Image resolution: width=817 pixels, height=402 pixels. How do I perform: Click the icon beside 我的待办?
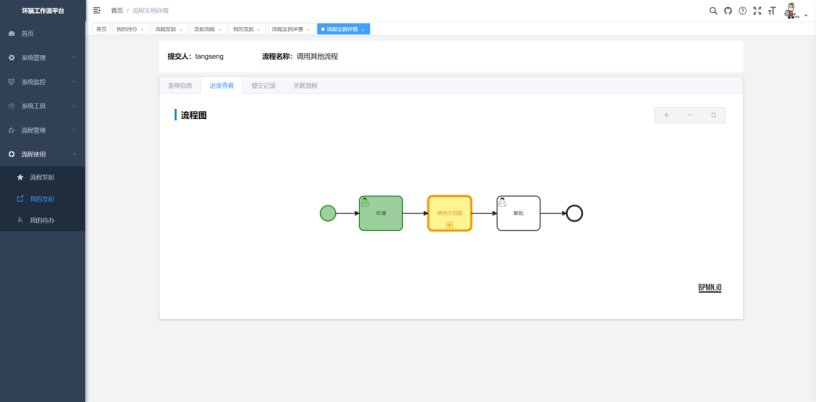pos(20,220)
